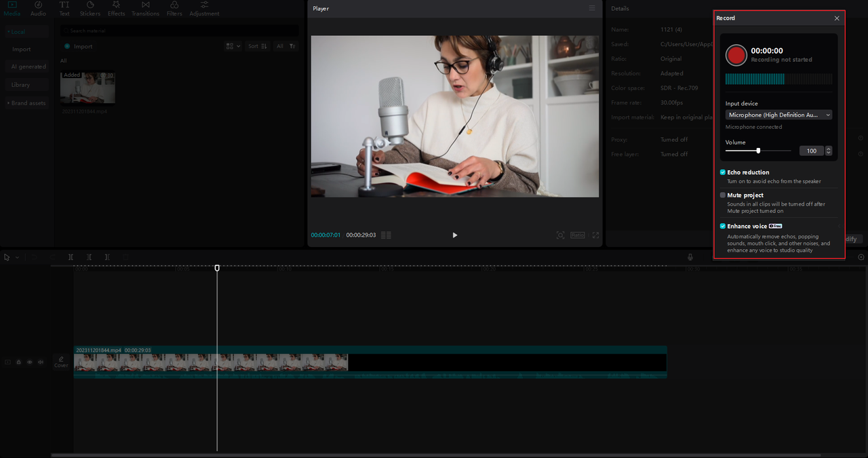Open the Filters tab
868x458 pixels.
174,9
